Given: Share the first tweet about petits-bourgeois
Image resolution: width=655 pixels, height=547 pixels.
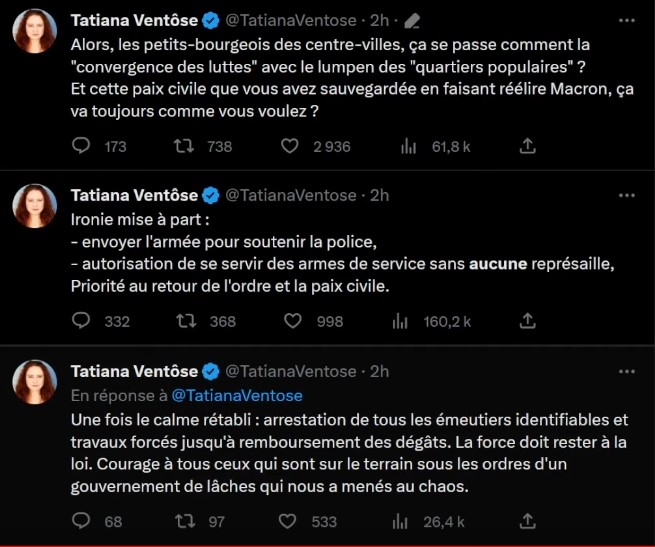Looking at the screenshot, I should (527, 146).
